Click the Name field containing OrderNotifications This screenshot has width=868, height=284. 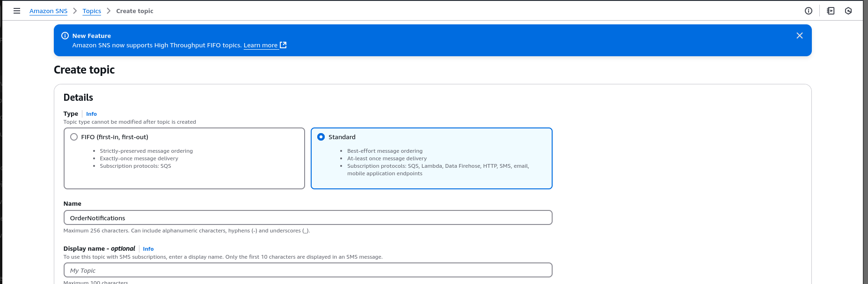307,217
